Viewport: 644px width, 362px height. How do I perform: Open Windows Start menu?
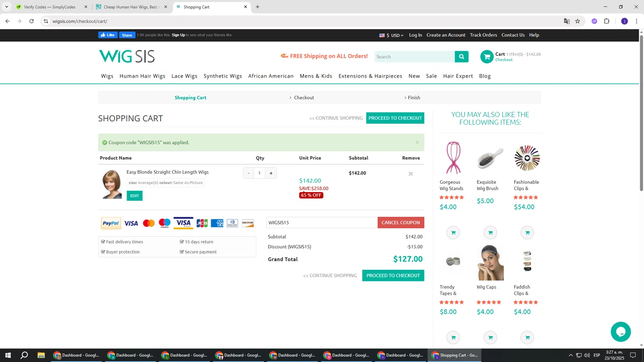pyautogui.click(x=8, y=355)
